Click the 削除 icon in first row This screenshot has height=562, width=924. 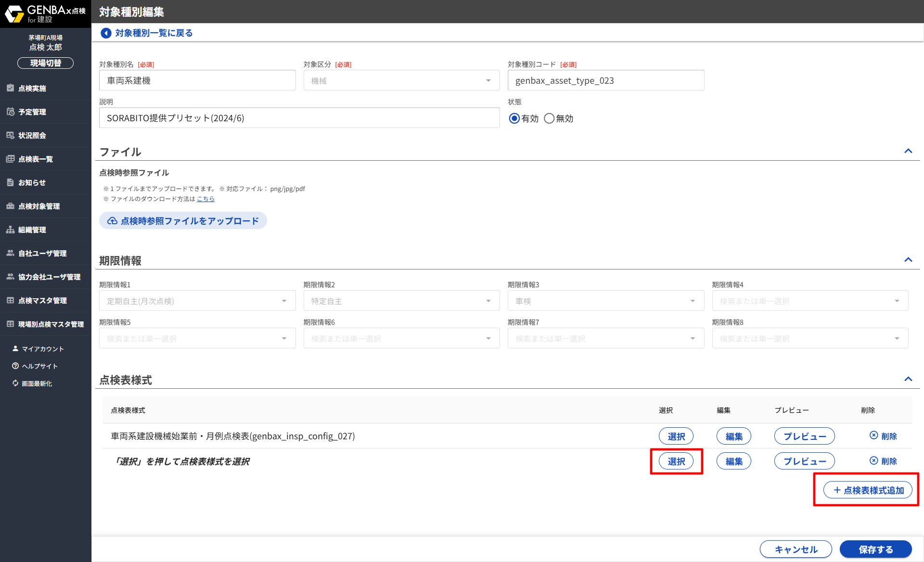pos(873,435)
